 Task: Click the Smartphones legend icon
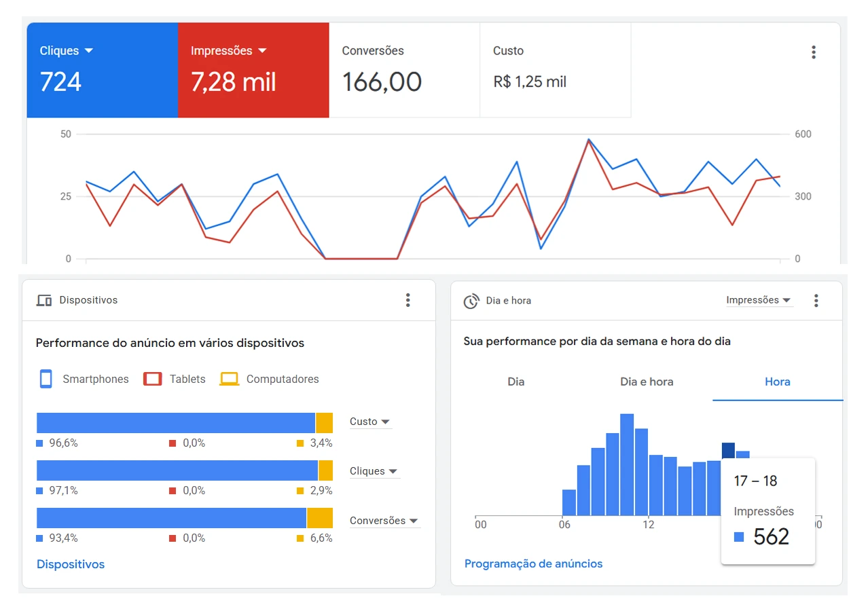coord(46,379)
